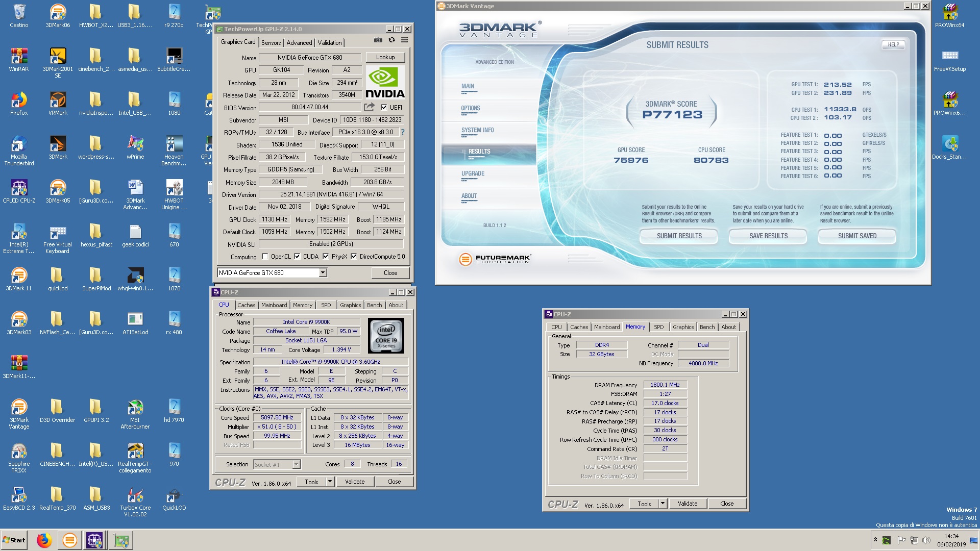Expand Tools dropdown arrow in CPU-Z Memory window
Viewport: 980px width, 551px height.
coord(663,504)
